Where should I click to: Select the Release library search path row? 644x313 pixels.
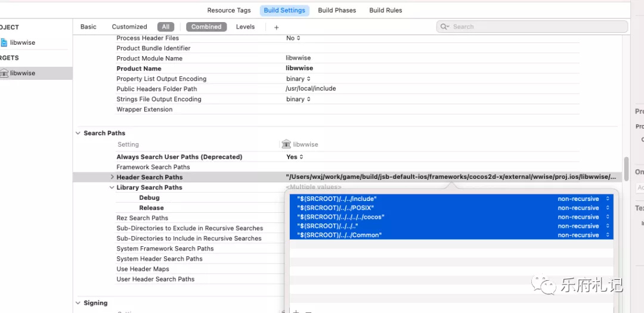pos(151,208)
